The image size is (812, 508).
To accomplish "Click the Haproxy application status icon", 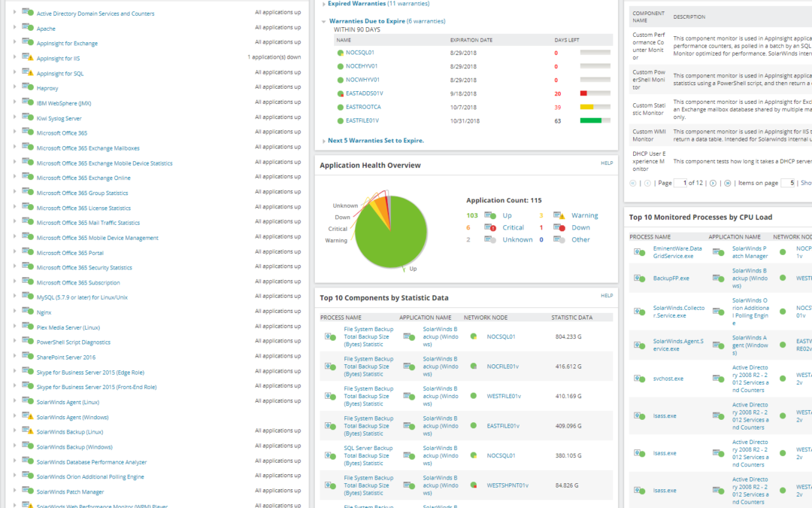I will [x=28, y=87].
